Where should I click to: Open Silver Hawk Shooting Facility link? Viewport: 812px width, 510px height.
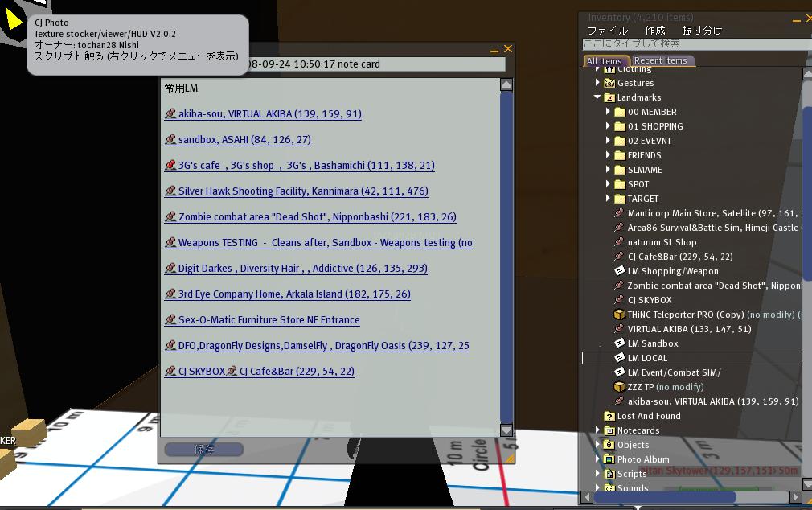point(303,191)
